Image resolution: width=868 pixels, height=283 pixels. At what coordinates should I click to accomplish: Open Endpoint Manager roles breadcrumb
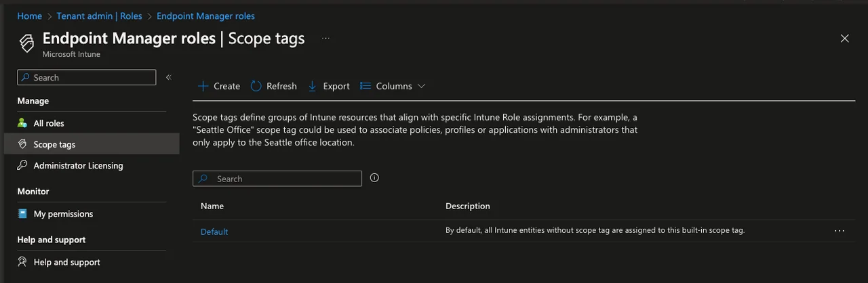point(205,16)
